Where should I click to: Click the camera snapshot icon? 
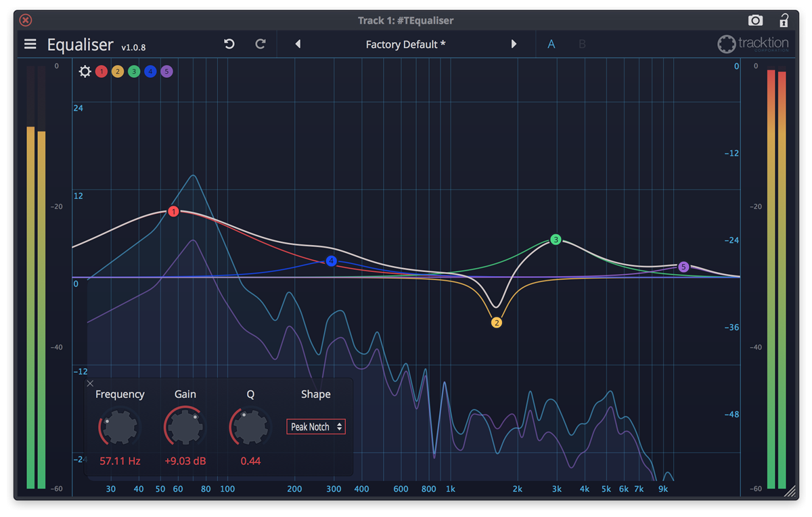click(756, 20)
